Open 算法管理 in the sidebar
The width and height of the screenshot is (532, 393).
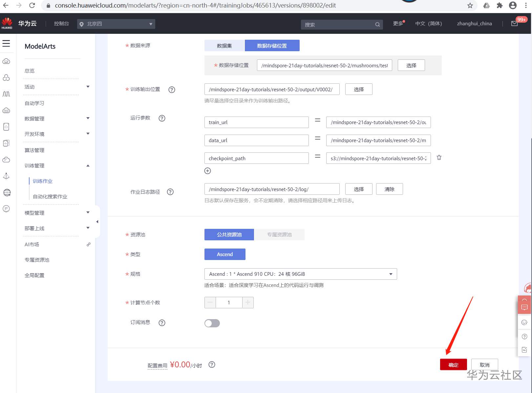coord(34,150)
